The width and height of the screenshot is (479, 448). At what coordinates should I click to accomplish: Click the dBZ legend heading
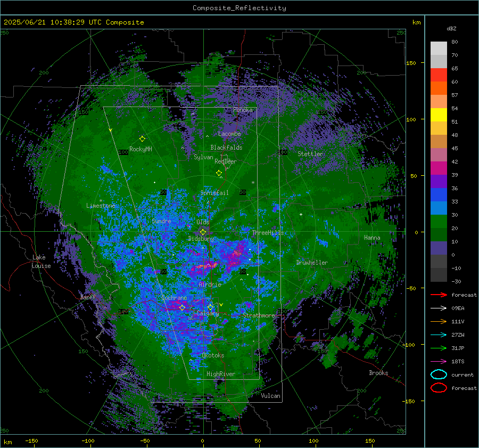[x=451, y=28]
